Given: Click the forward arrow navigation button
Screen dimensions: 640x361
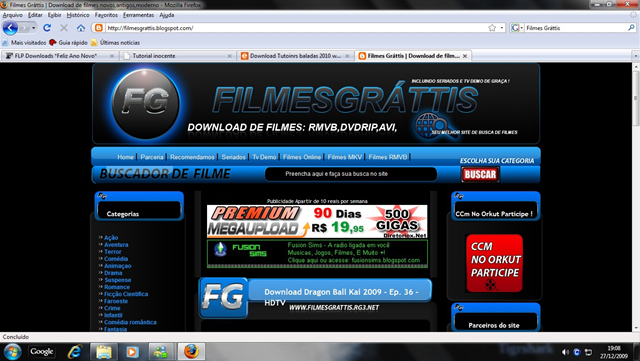Looking at the screenshot, I should click(24, 28).
